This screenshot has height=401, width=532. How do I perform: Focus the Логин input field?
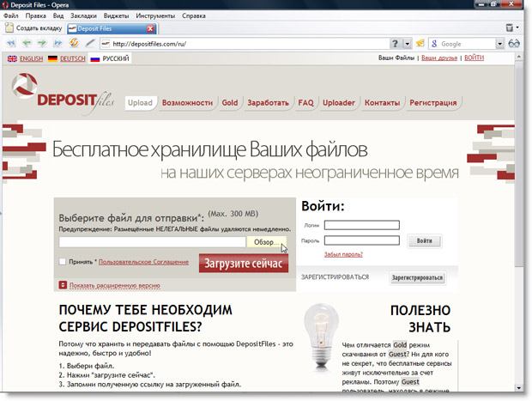[362, 225]
